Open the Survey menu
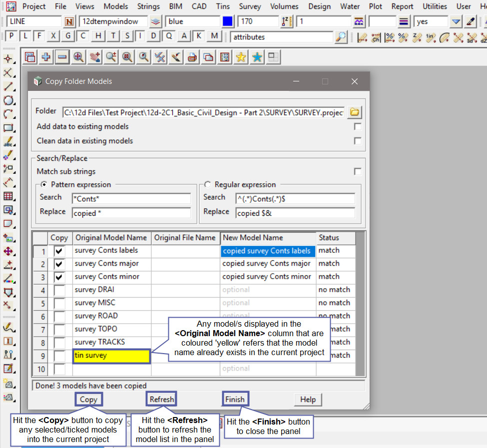This screenshot has width=487, height=448. coord(250,6)
